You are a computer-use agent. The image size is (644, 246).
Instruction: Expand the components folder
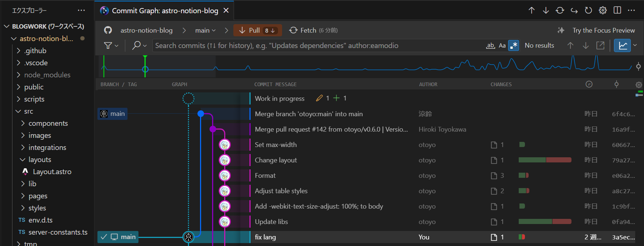48,123
